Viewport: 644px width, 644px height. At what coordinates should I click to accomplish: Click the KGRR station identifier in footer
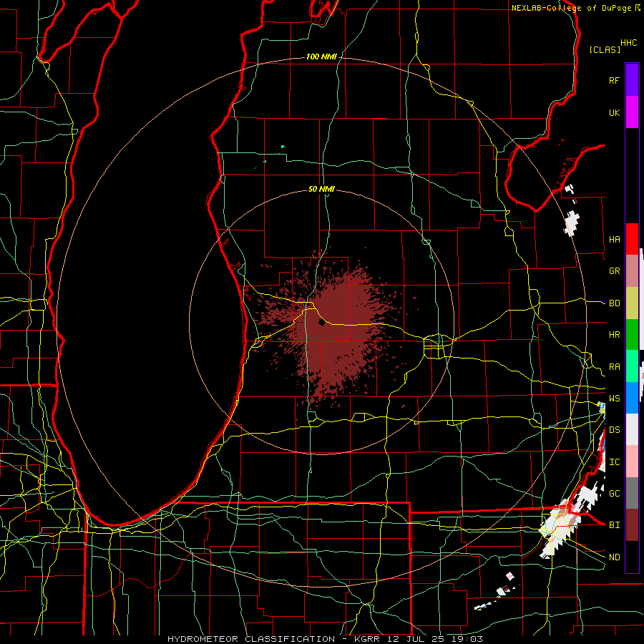(x=367, y=639)
